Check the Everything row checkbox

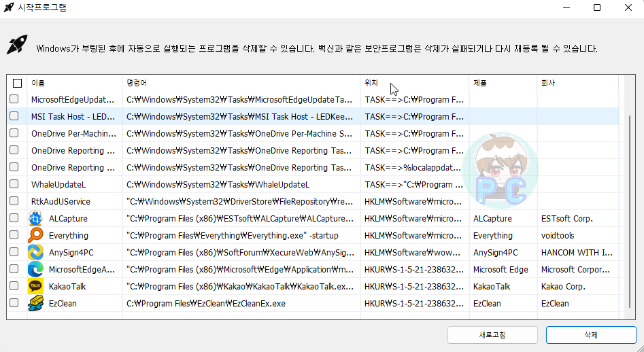point(14,235)
